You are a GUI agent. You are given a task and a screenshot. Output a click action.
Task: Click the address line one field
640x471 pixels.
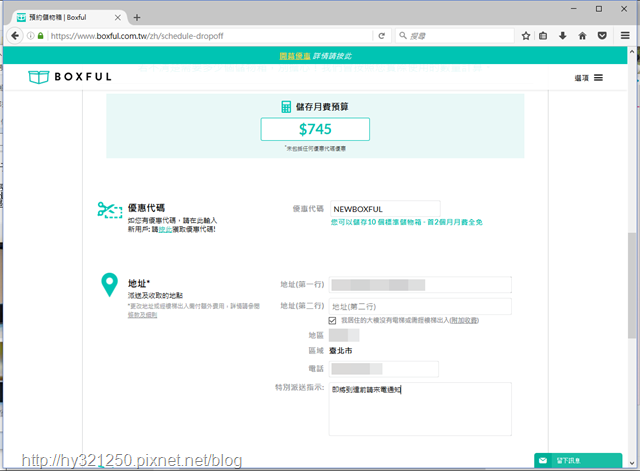pos(420,284)
